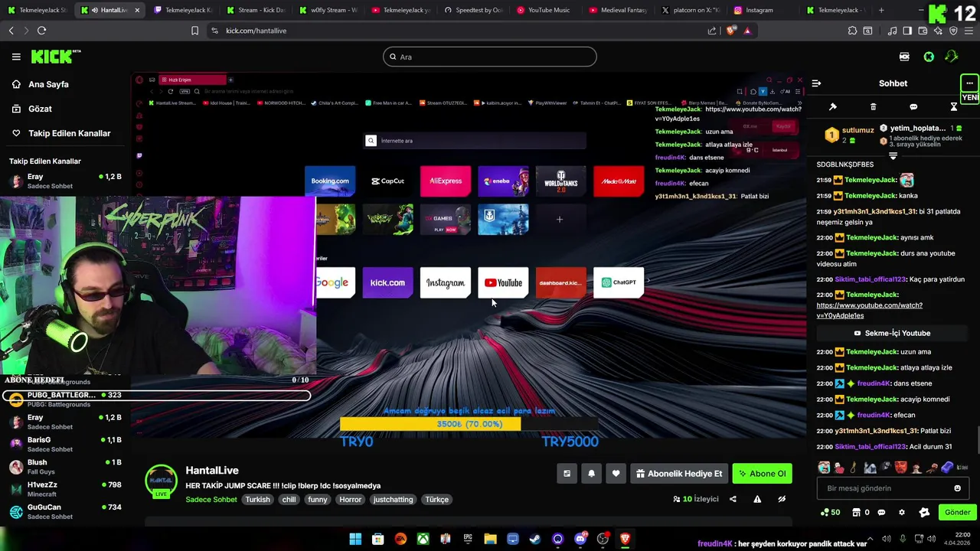Click the Ara search field
980x551 pixels.
490,57
